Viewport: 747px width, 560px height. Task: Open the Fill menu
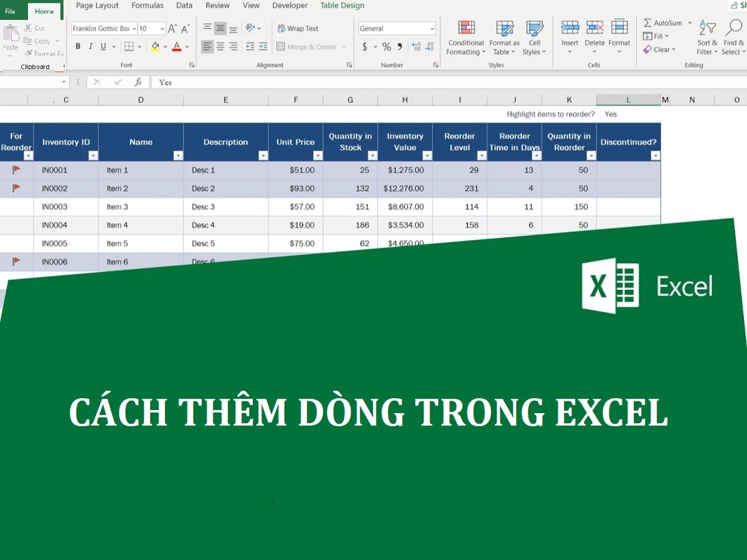pyautogui.click(x=657, y=36)
